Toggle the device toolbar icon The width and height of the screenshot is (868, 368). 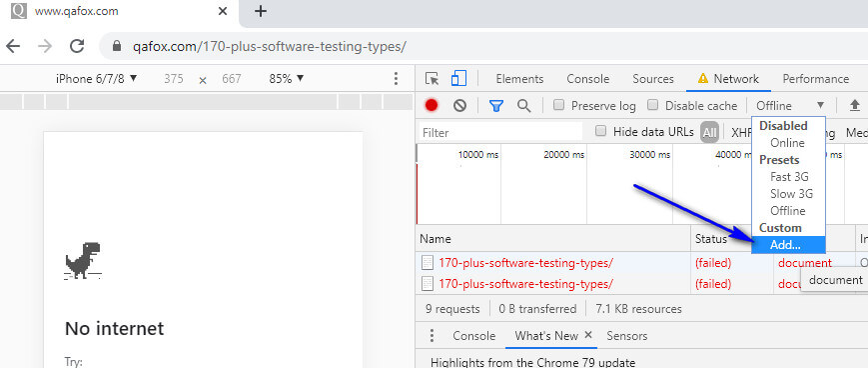(x=458, y=79)
